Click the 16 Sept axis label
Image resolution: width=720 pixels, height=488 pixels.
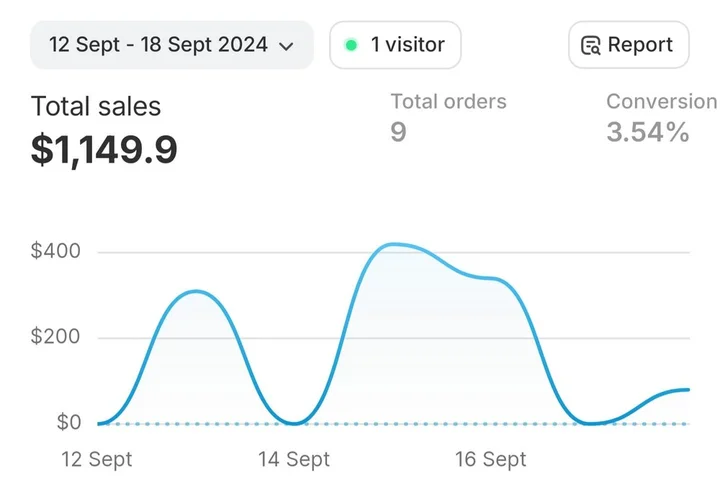point(491,459)
